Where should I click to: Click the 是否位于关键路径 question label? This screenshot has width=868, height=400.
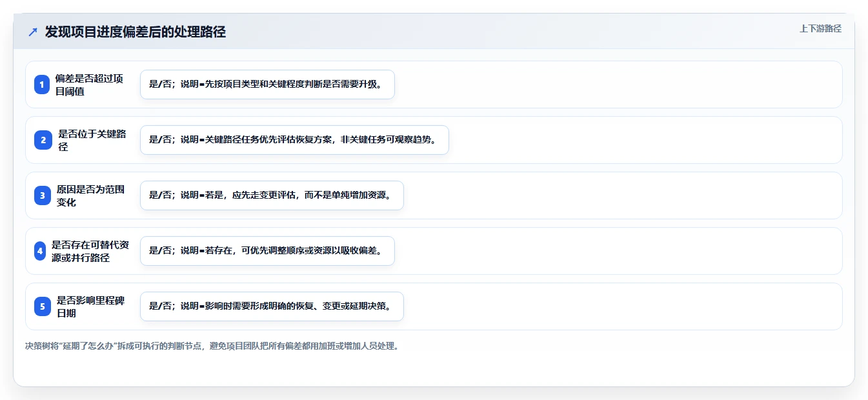click(x=92, y=140)
